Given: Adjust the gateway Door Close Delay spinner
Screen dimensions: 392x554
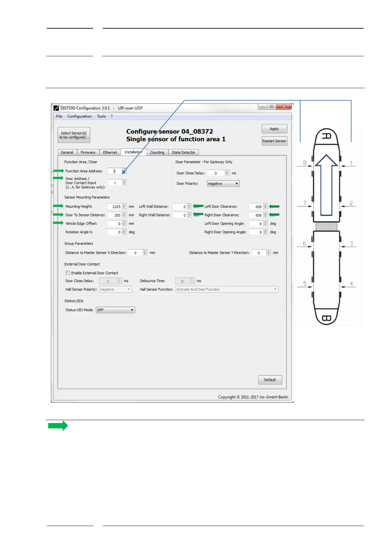Looking at the screenshot, I should pyautogui.click(x=227, y=173).
